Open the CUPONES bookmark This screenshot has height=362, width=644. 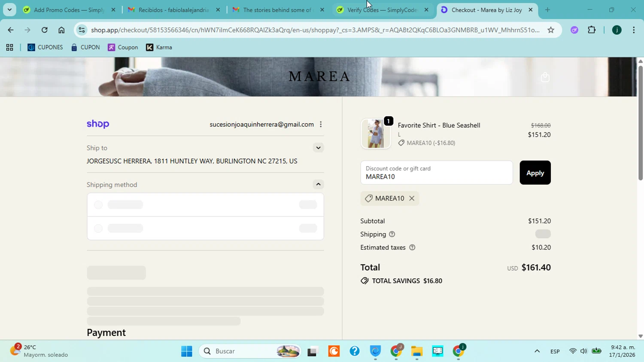pos(45,48)
